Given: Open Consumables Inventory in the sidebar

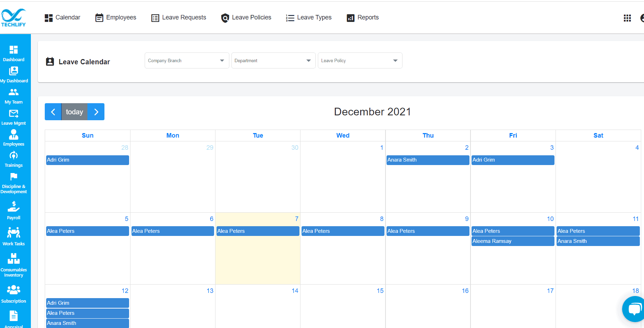Looking at the screenshot, I should click(x=14, y=265).
